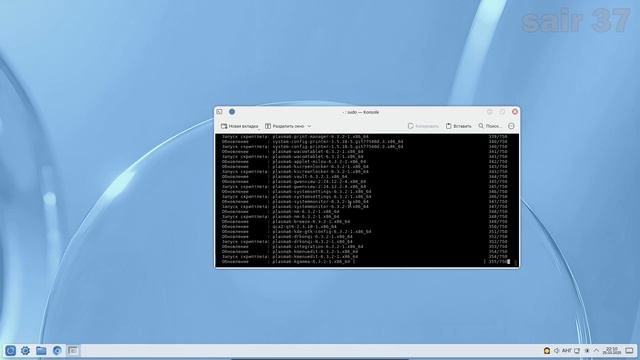Launch the web browser icon on taskbar

(57, 351)
